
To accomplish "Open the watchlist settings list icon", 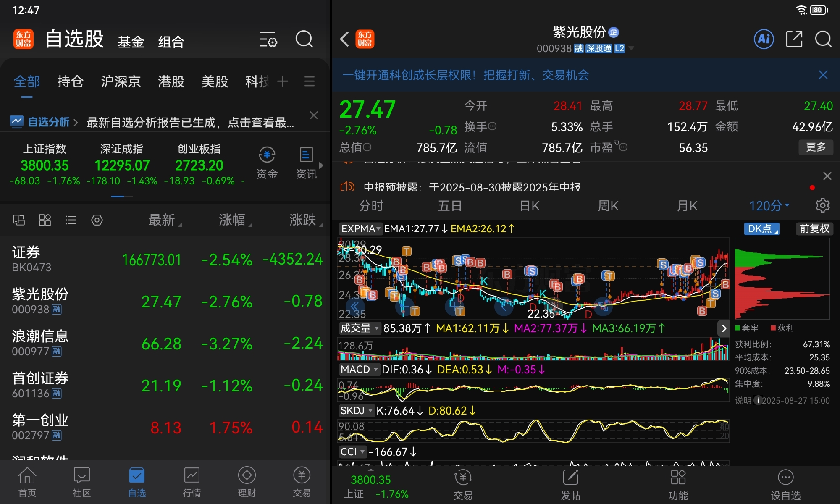I will (x=268, y=39).
